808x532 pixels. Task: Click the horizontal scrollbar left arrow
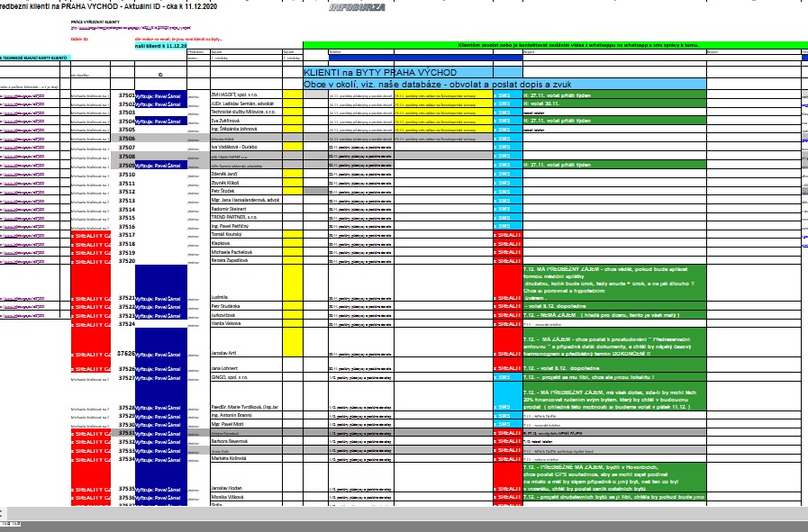(2, 513)
